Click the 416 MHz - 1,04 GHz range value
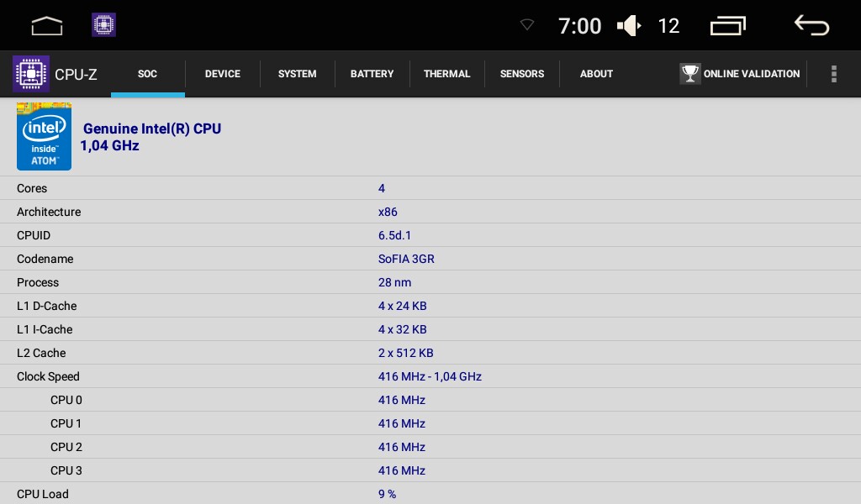 coord(430,377)
